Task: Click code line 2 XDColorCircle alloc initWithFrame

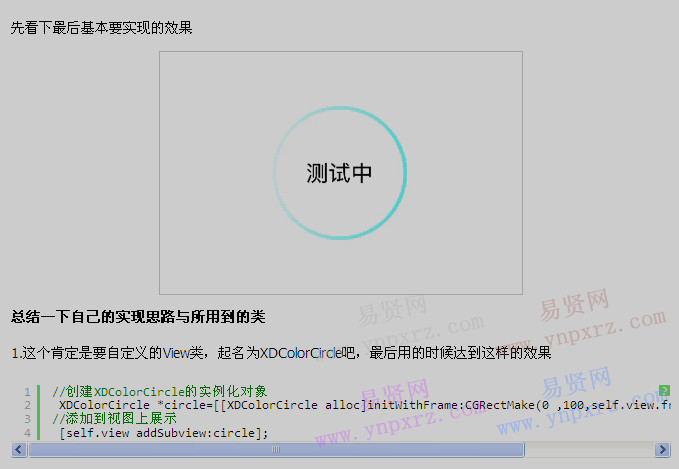Action: click(x=365, y=405)
